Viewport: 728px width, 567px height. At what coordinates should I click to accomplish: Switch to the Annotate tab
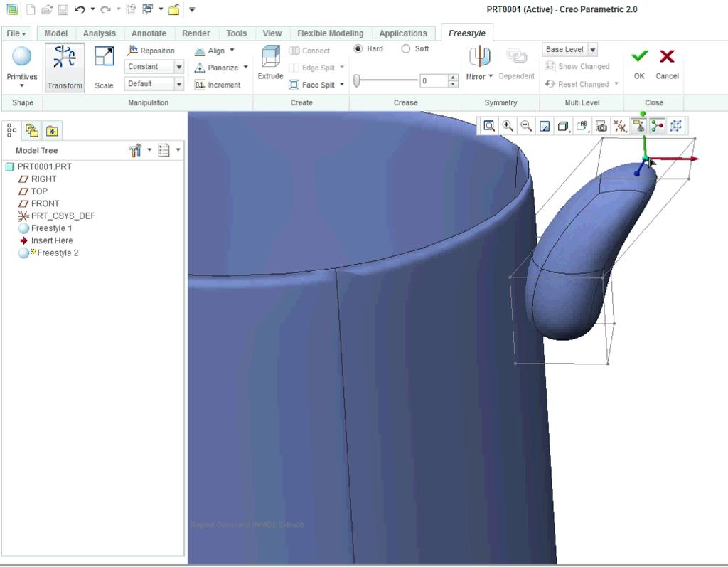pyautogui.click(x=149, y=33)
